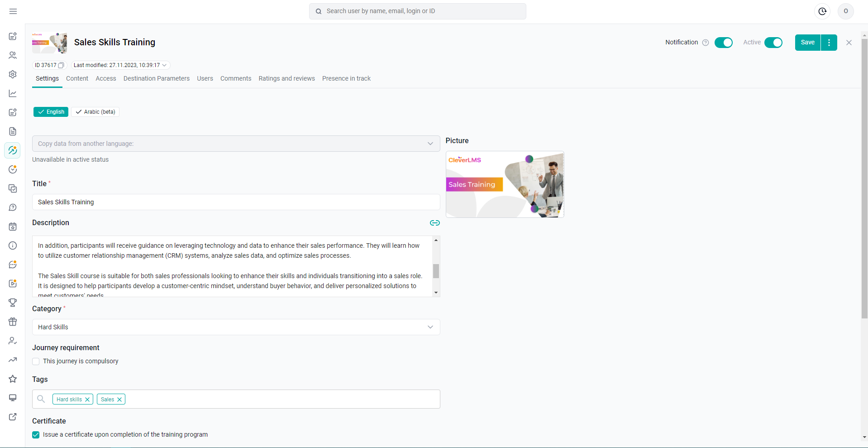Open the user checkmark sidebar icon
Image resolution: width=868 pixels, height=448 pixels.
(13, 341)
